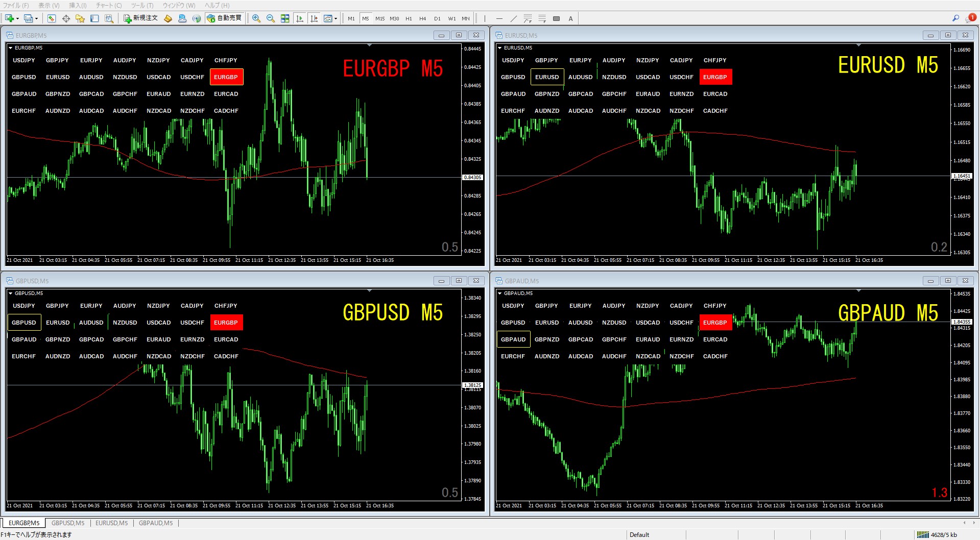Toggle 自動売買 auto trading

224,18
